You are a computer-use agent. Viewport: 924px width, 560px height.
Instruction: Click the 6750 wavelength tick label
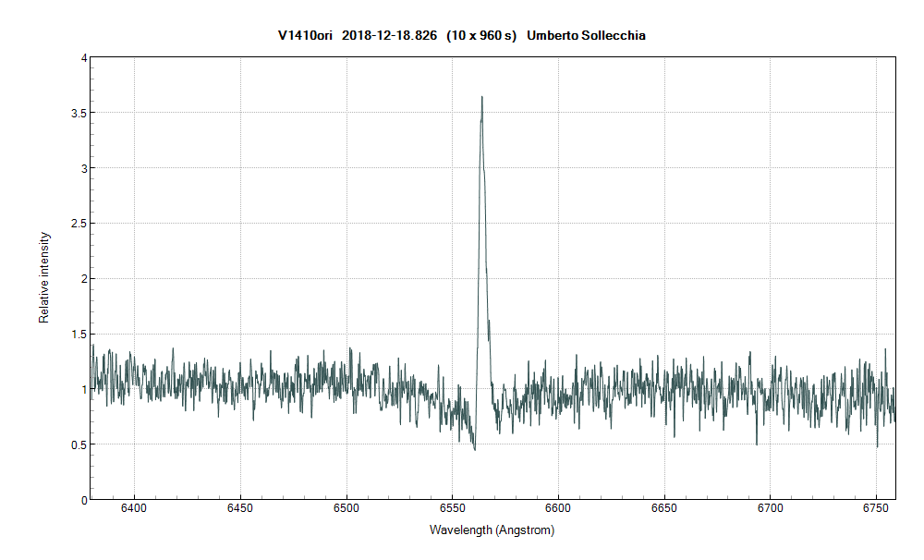875,508
